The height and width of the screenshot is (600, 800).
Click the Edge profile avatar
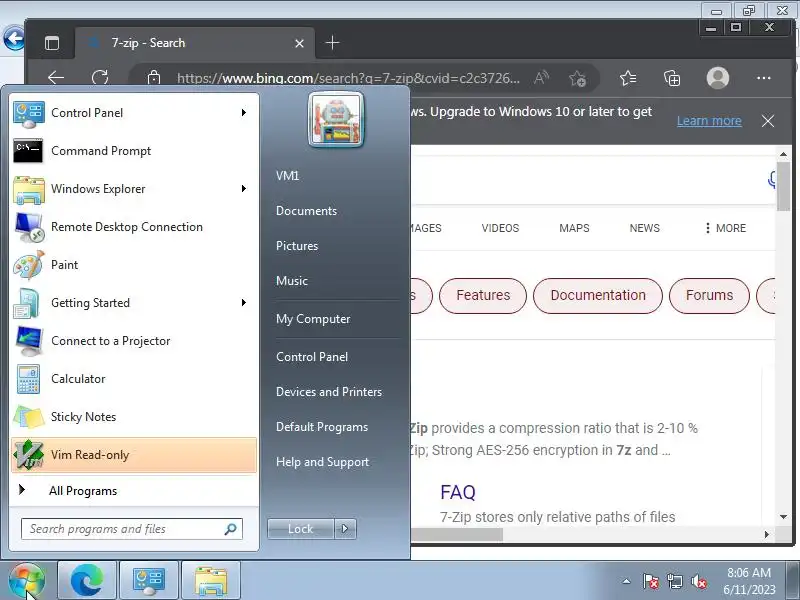coord(717,78)
